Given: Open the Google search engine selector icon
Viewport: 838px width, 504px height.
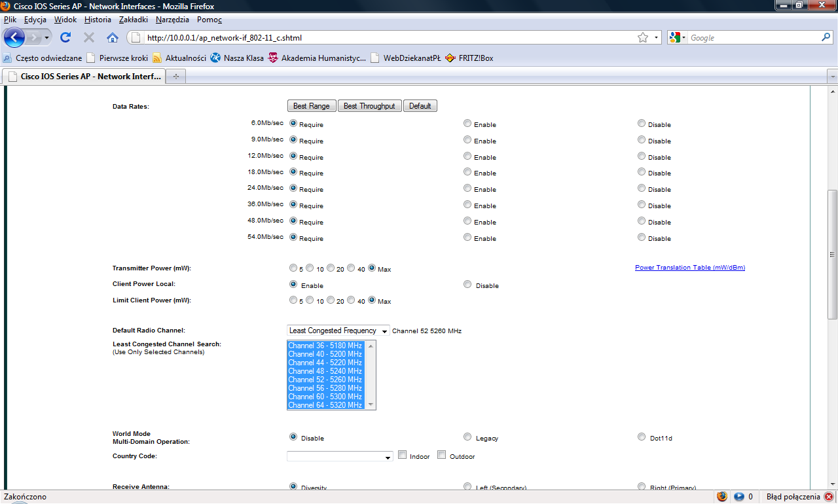Looking at the screenshot, I should click(677, 38).
